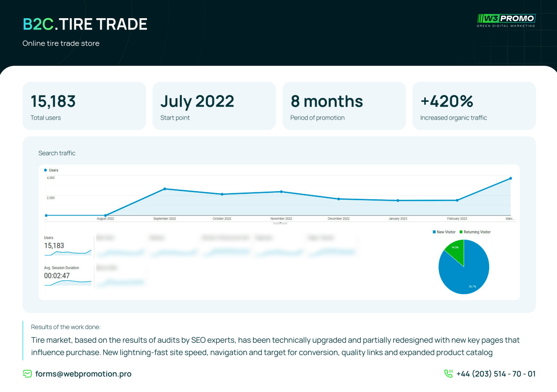Click the Returning Visitor legend square

[461, 232]
